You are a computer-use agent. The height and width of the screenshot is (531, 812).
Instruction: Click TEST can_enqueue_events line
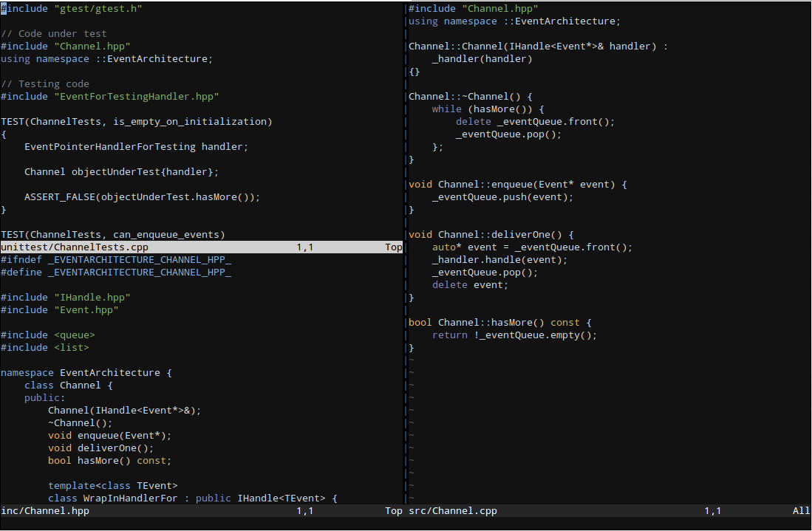pyautogui.click(x=113, y=234)
